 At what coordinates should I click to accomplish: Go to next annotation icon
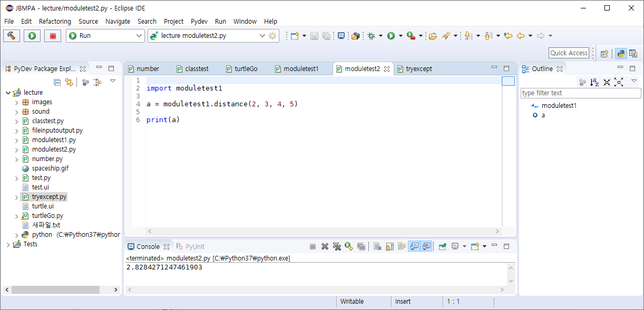click(x=468, y=36)
